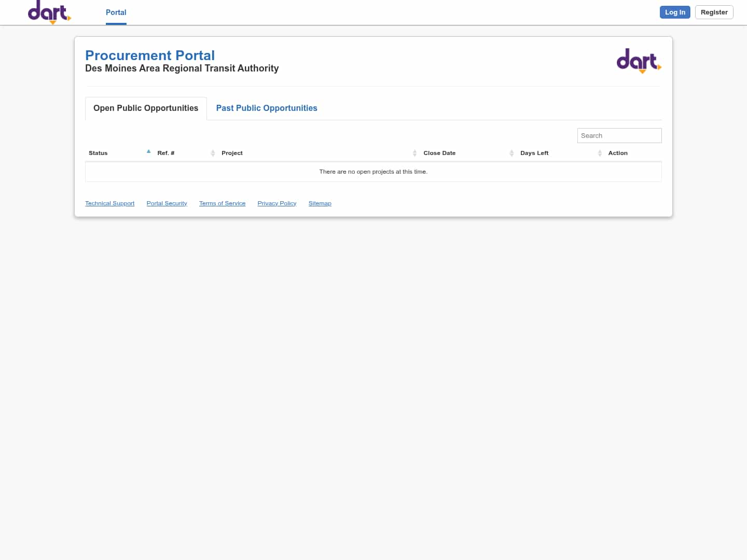Screen dimensions: 747x560
Task: Open the Privacy Policy link
Action: click(276, 203)
